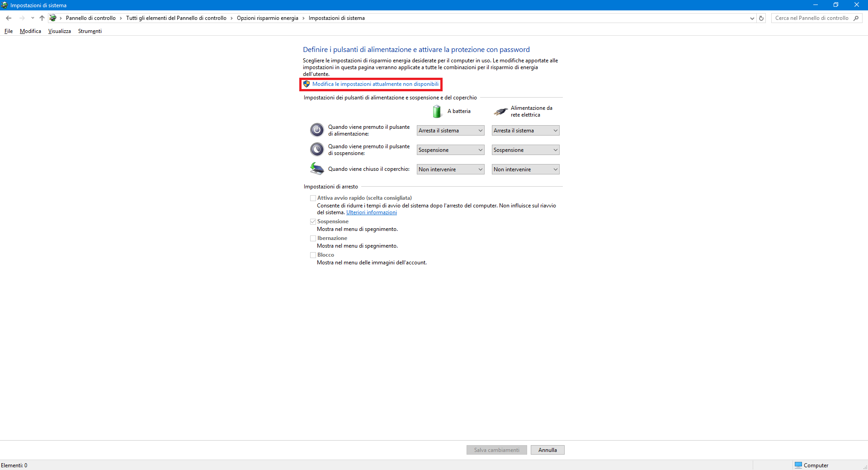The height and width of the screenshot is (470, 868).
Task: Click the green battery icon
Action: click(437, 111)
